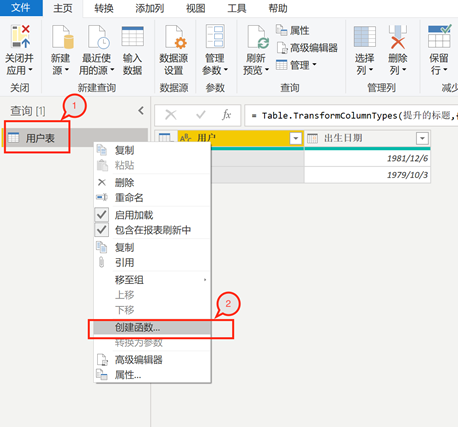Switch to the 转换 ribbon tab
458x427 pixels.
[x=104, y=8]
